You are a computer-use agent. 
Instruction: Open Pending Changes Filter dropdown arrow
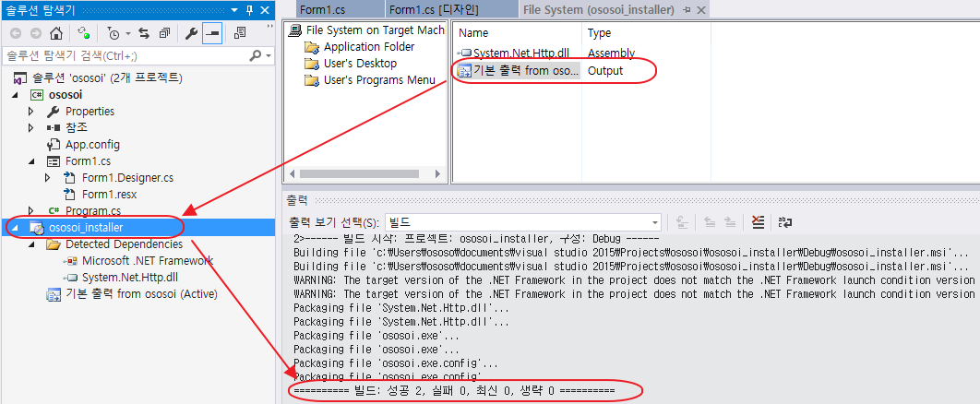tap(127, 33)
